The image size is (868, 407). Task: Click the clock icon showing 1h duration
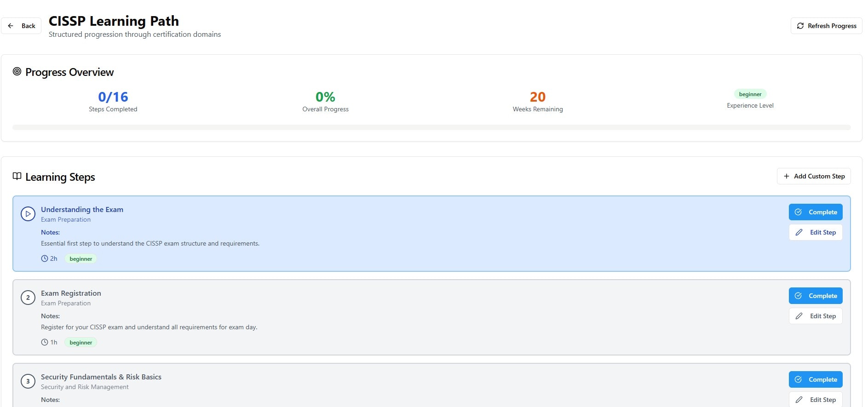point(45,342)
